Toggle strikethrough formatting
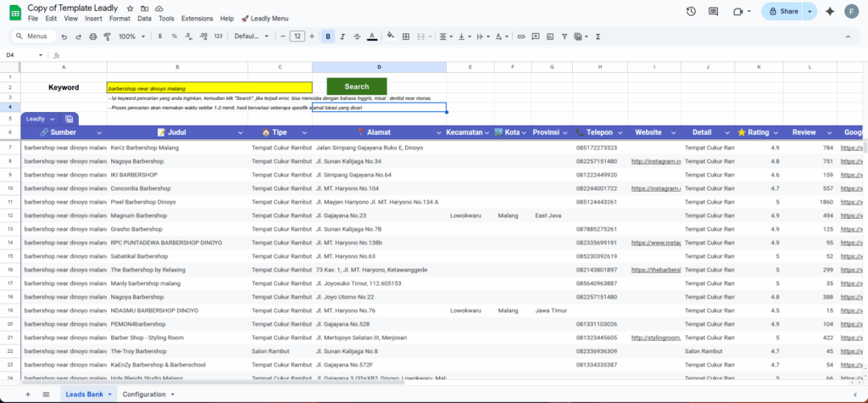The height and width of the screenshot is (403, 868). 357,36
